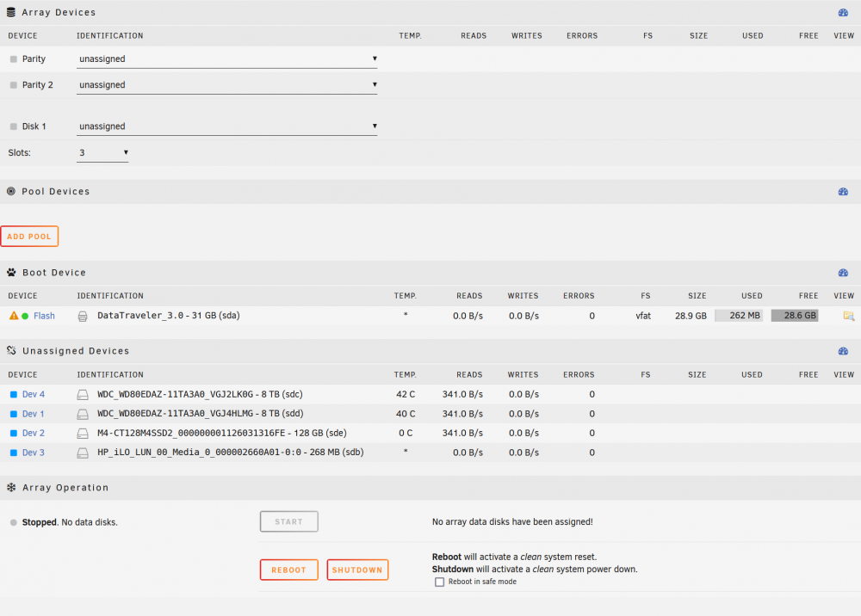Open the Parity 2 device assignment dropdown

pyautogui.click(x=226, y=85)
